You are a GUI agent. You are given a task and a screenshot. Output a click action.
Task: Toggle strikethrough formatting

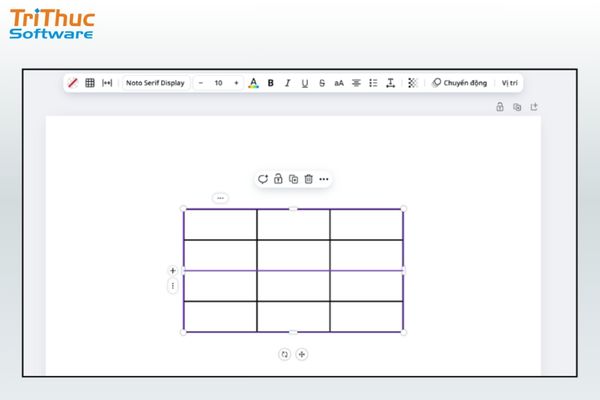pos(322,83)
